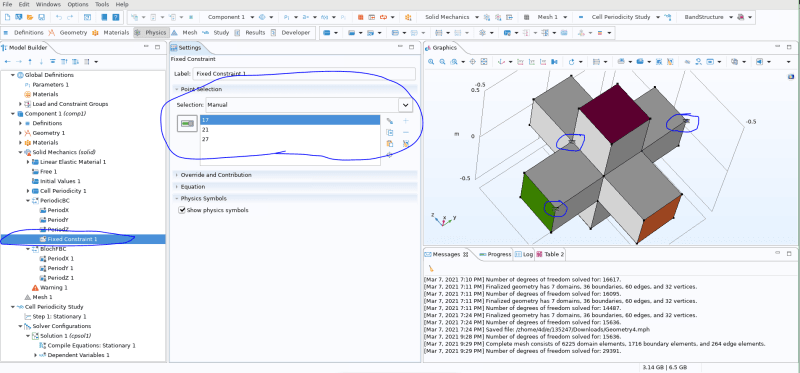Toggle Show physics symbols checkbox
800x373 pixels.
[x=182, y=210]
